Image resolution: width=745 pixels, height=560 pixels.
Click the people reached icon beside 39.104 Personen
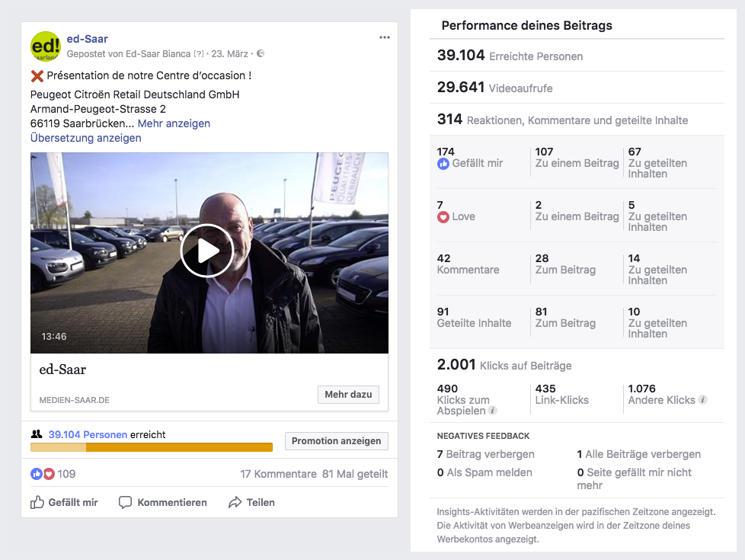37,434
